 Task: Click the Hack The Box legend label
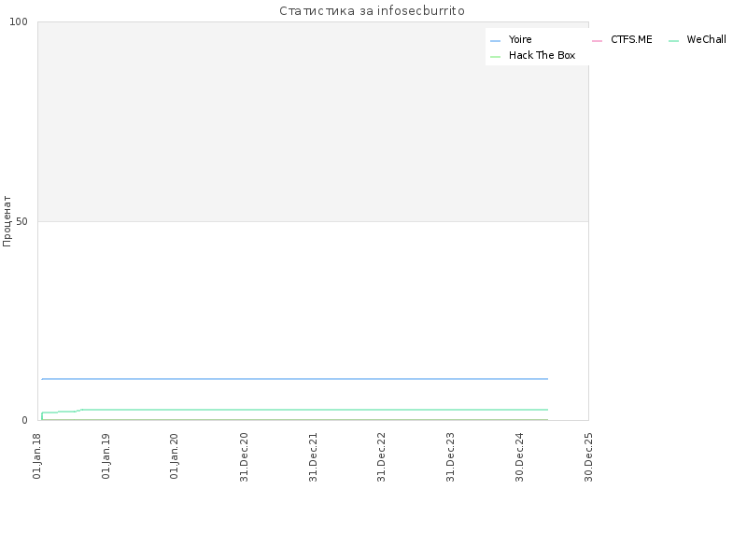(542, 55)
